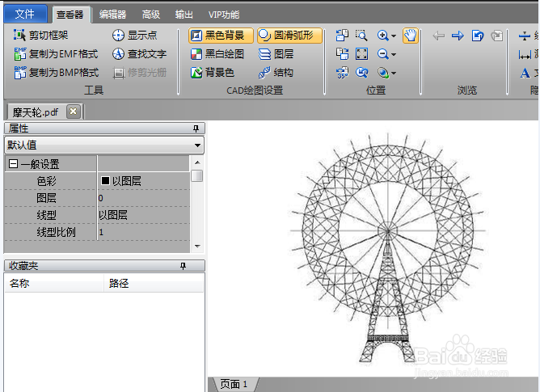Image resolution: width=540 pixels, height=392 pixels.
Task: Go forward with the blue right arrow
Action: point(458,35)
